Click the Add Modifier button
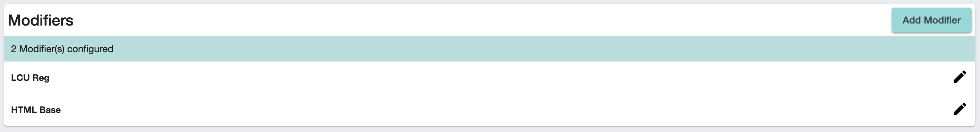The image size is (980, 132). (x=931, y=20)
